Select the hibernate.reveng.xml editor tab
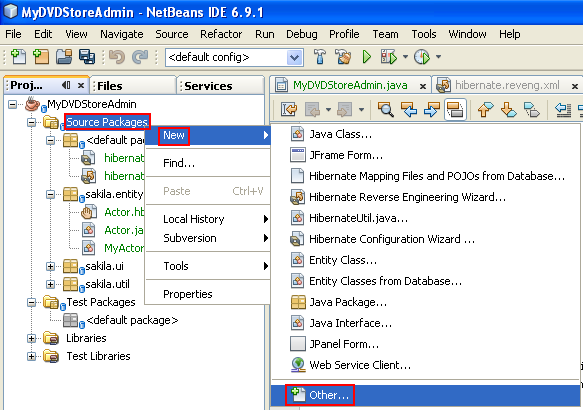The image size is (583, 410). [507, 85]
